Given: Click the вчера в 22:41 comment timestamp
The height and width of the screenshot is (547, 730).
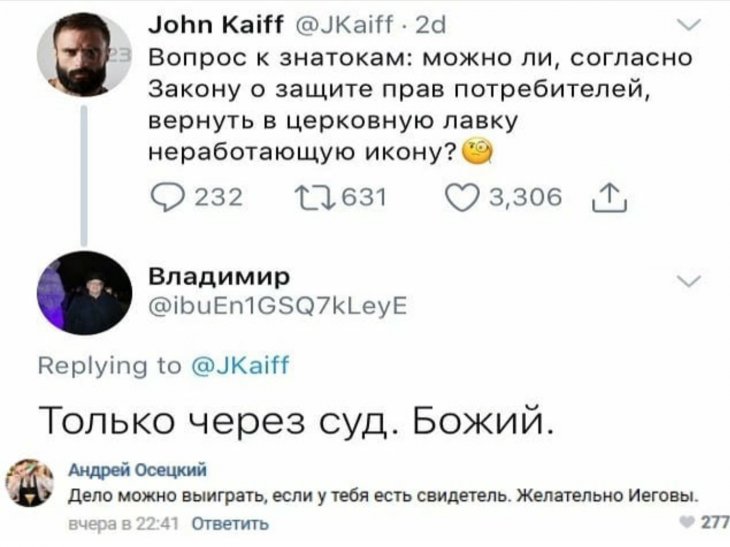Looking at the screenshot, I should [x=123, y=524].
